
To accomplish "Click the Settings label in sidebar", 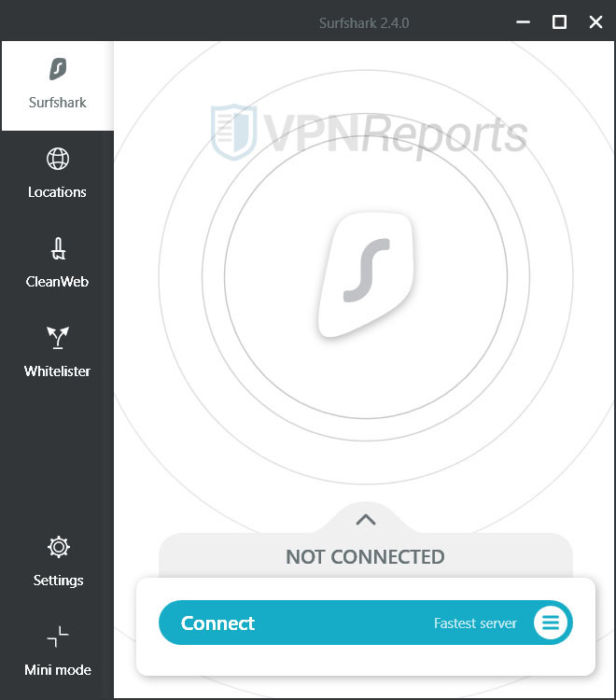I will [58, 581].
